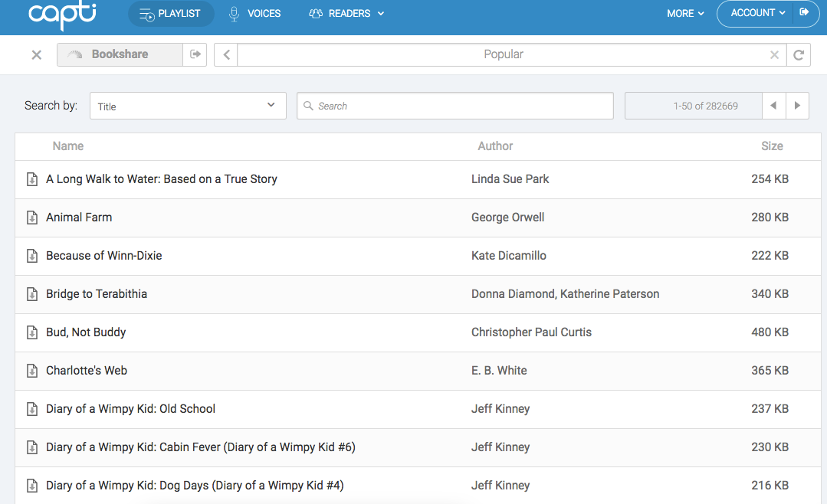827x504 pixels.
Task: Open Charlotte's Web title
Action: point(87,371)
